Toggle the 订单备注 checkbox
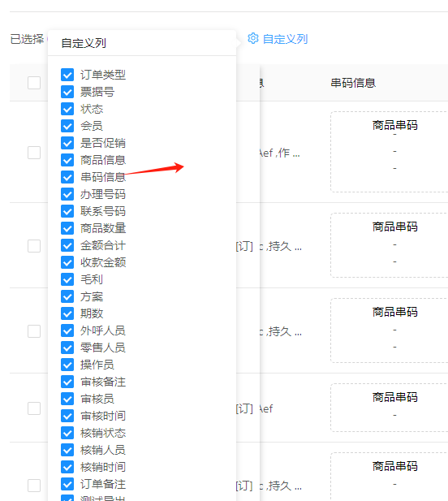The width and height of the screenshot is (448, 501). click(67, 484)
